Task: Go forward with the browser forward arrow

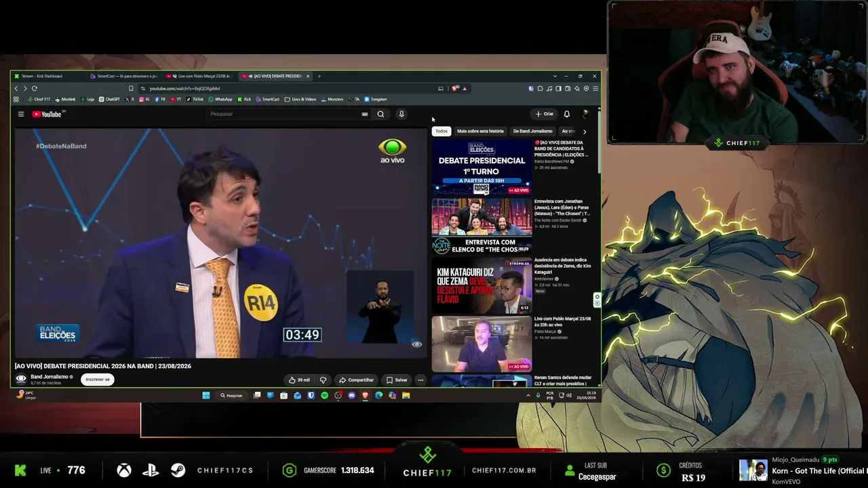Action: [25, 88]
